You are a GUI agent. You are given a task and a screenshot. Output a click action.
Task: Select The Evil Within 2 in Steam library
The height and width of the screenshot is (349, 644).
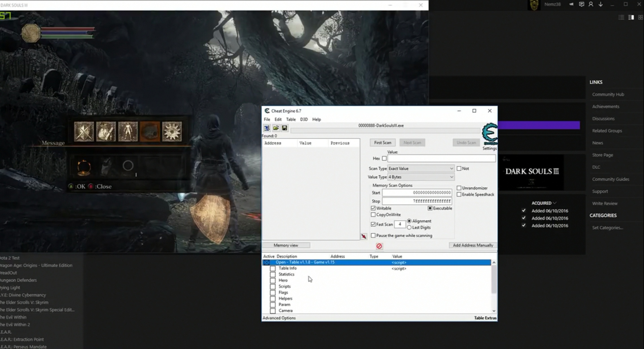[x=15, y=324]
